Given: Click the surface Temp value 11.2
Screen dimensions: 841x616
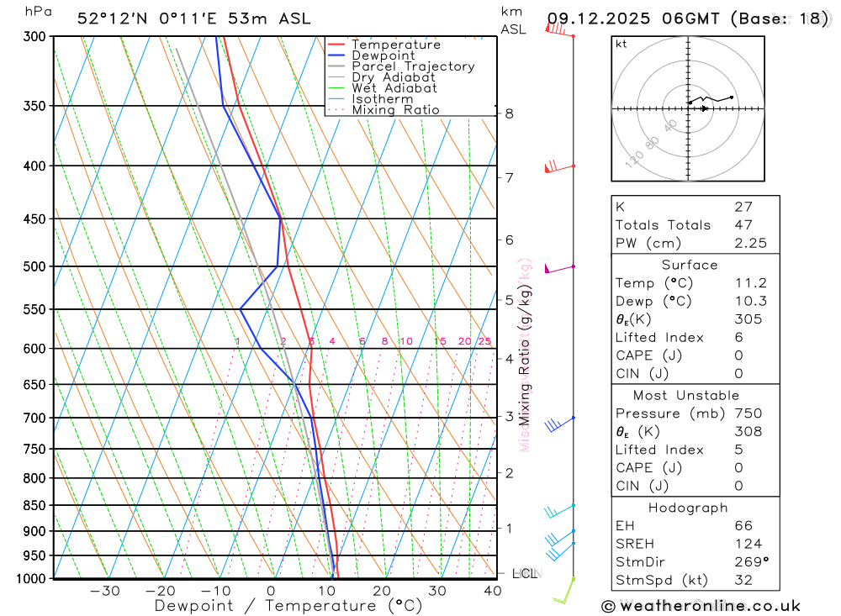Looking at the screenshot, I should coord(751,283).
